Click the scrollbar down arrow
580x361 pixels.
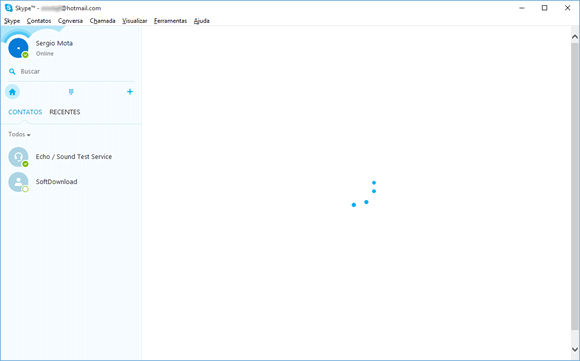tap(575, 349)
